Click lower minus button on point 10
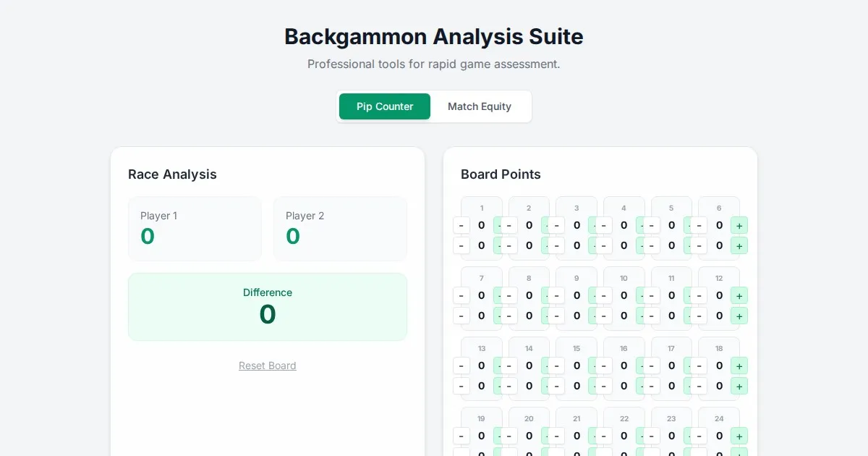 tap(604, 316)
